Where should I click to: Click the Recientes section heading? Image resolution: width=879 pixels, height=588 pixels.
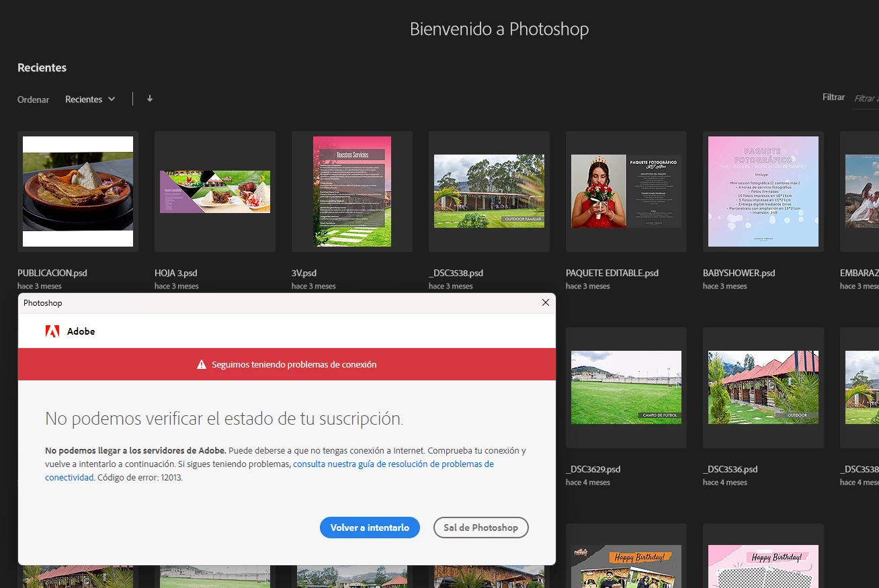pyautogui.click(x=42, y=68)
